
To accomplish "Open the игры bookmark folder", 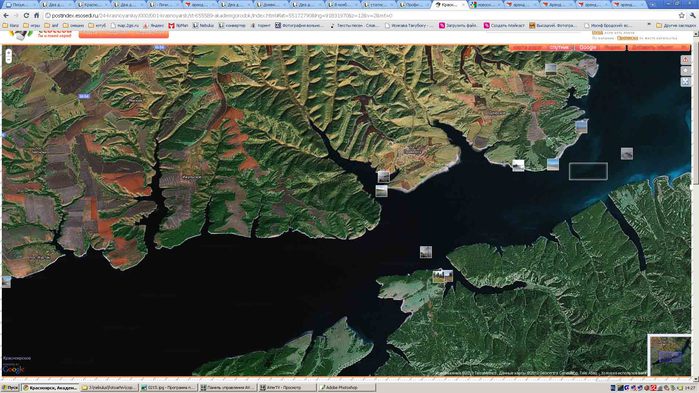I will [x=31, y=26].
